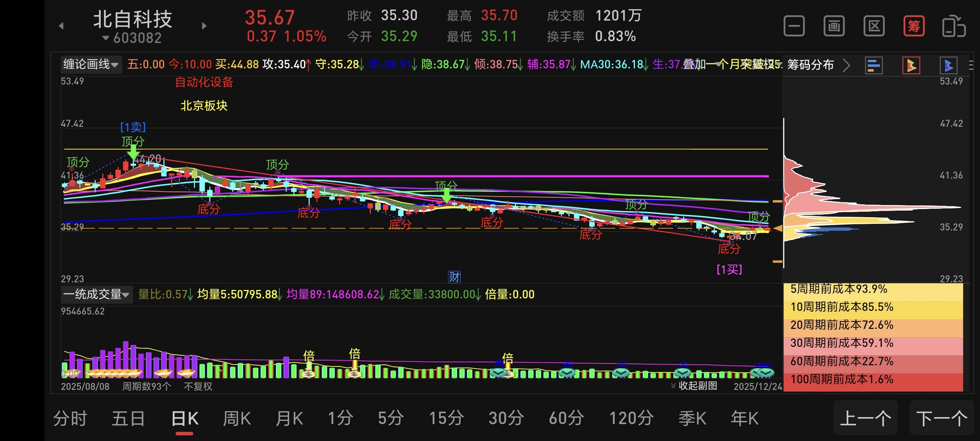Toggle the red 筹 chip distribution button
This screenshot has height=441, width=980.
[914, 26]
